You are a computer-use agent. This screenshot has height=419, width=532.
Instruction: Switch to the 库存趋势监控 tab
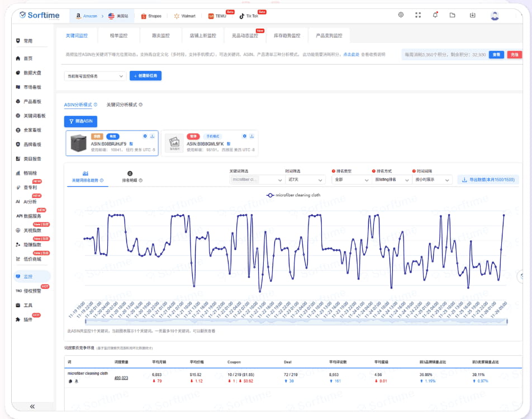287,35
